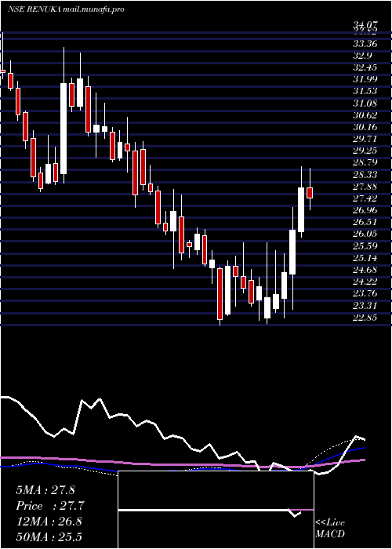Viewport: 392px width, 549px height.
Task: Click the 29.71 price axis label
Action: (x=365, y=139)
